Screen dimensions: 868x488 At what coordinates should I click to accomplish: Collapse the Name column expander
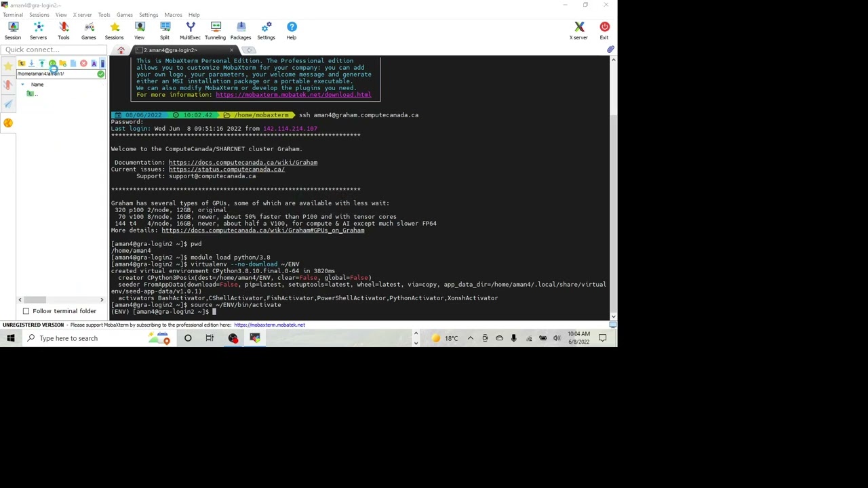22,85
